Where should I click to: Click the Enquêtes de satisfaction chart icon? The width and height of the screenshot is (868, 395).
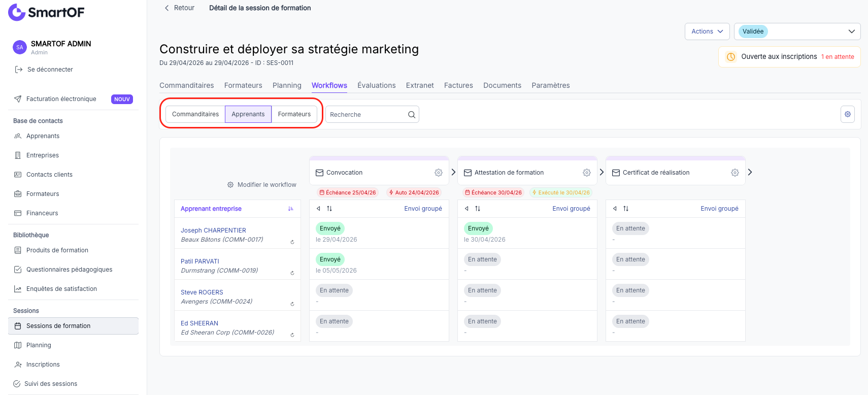click(18, 289)
